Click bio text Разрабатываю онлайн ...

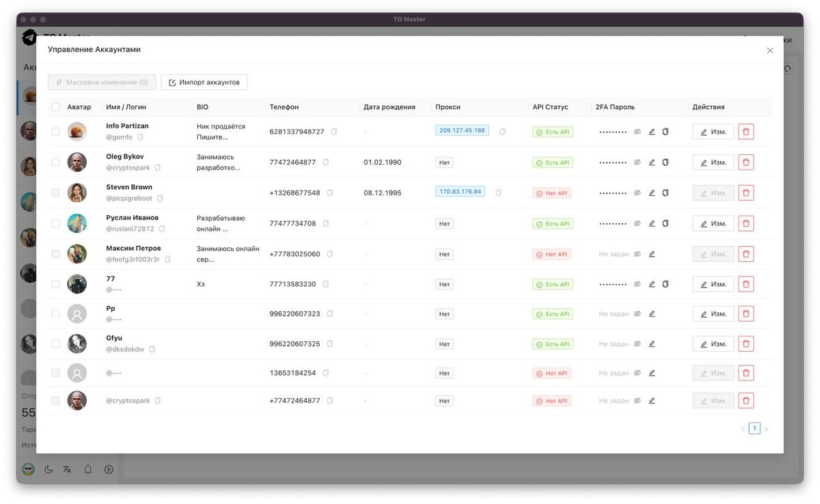221,223
